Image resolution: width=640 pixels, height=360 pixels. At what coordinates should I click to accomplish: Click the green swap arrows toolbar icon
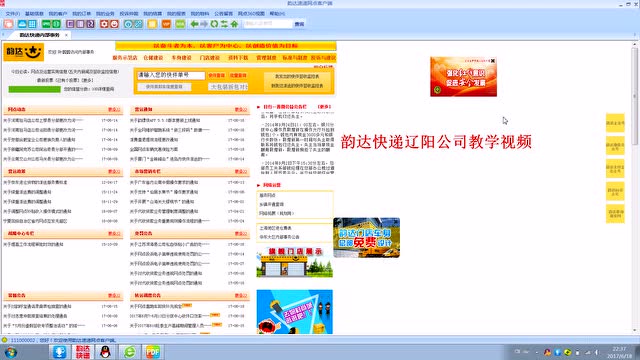pyautogui.click(x=224, y=24)
